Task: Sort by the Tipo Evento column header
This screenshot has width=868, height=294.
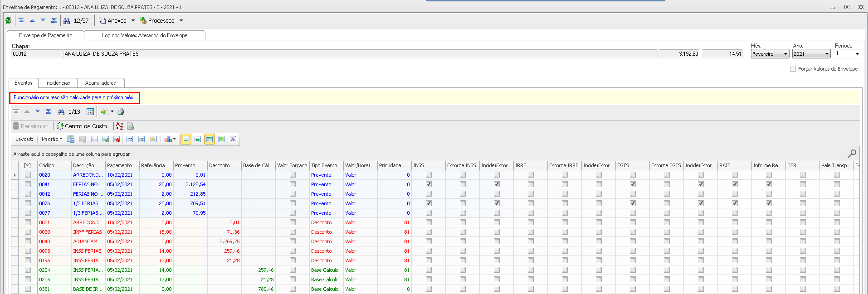Action: coord(326,165)
